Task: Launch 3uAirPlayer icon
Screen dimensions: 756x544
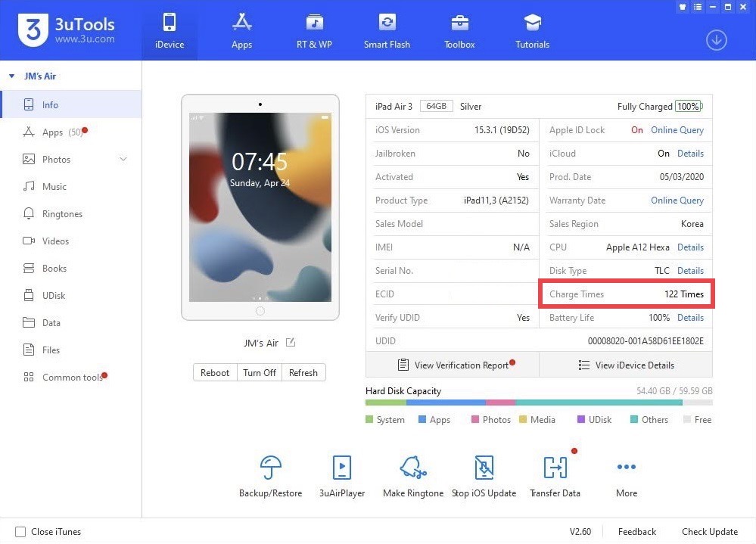Action: (342, 468)
